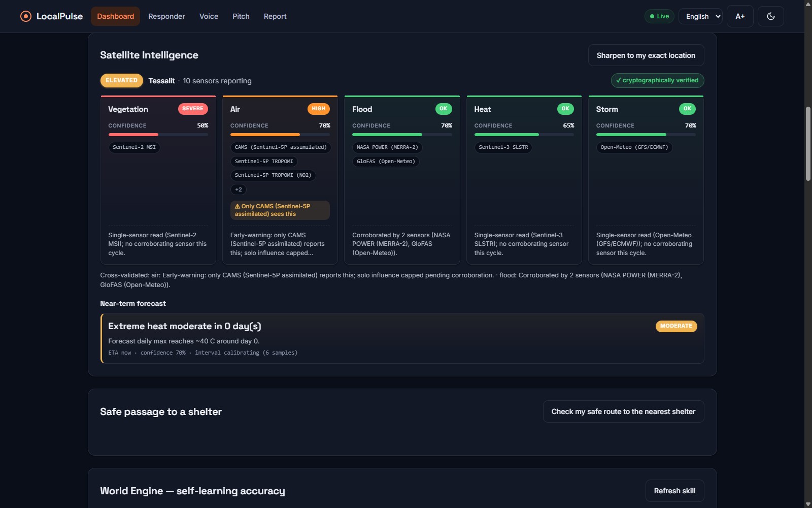Open the Pitch tab

coord(241,16)
